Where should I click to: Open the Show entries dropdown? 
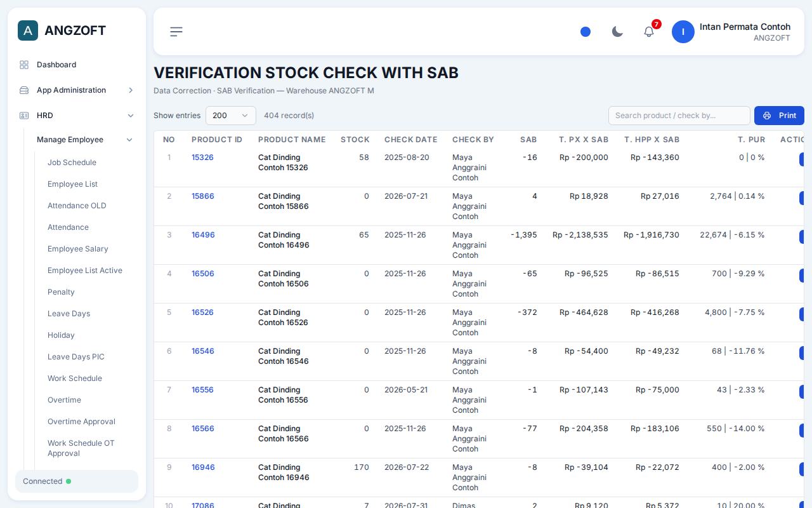coord(231,116)
